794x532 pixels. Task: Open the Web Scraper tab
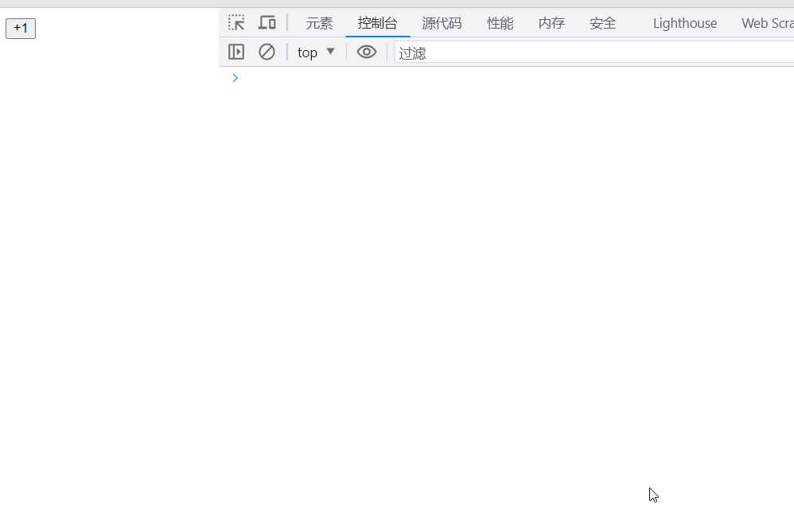(x=767, y=23)
